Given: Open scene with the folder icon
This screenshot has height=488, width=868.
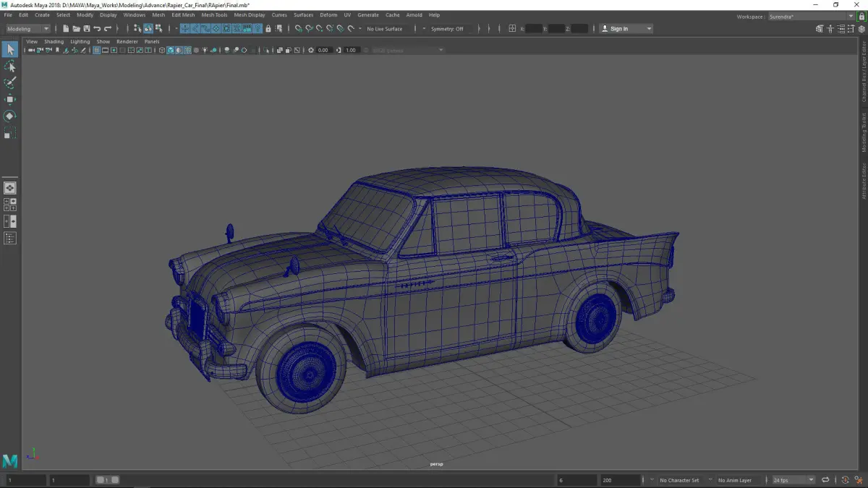Looking at the screenshot, I should click(76, 29).
